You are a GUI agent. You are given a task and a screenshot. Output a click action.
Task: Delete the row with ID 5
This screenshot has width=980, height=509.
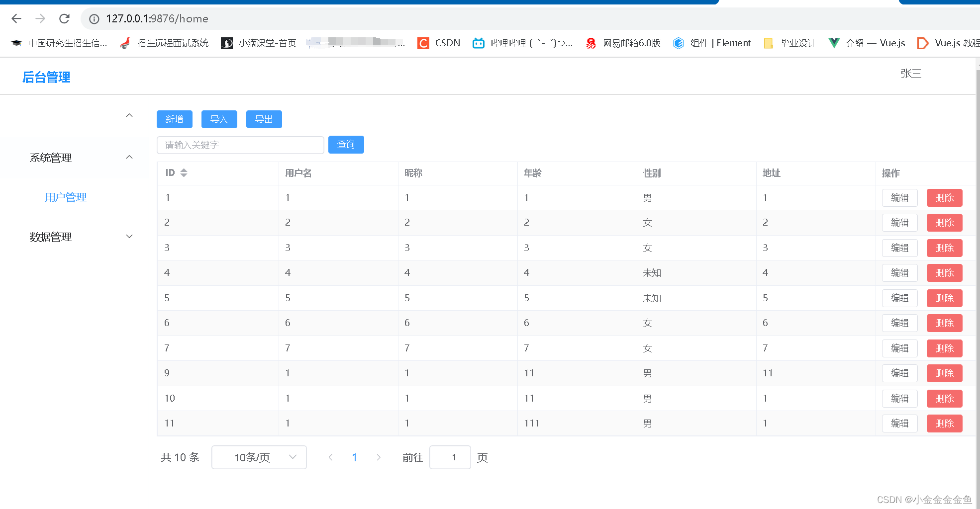tap(945, 298)
